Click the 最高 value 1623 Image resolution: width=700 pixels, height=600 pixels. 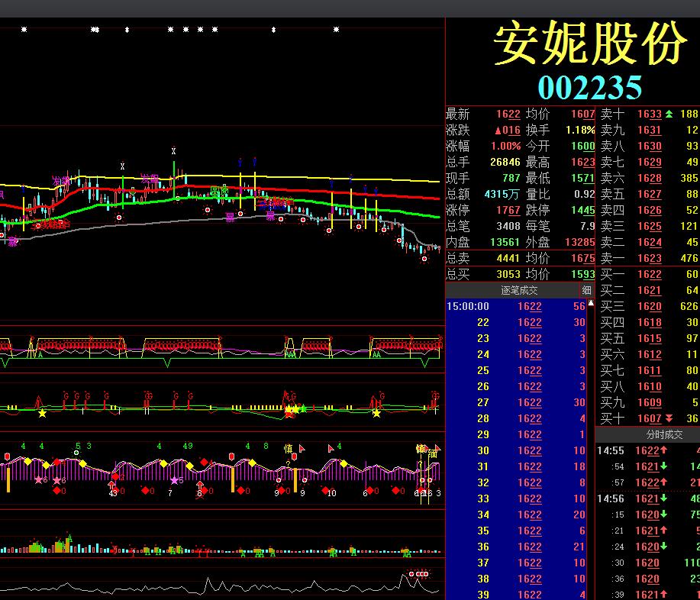tap(583, 162)
